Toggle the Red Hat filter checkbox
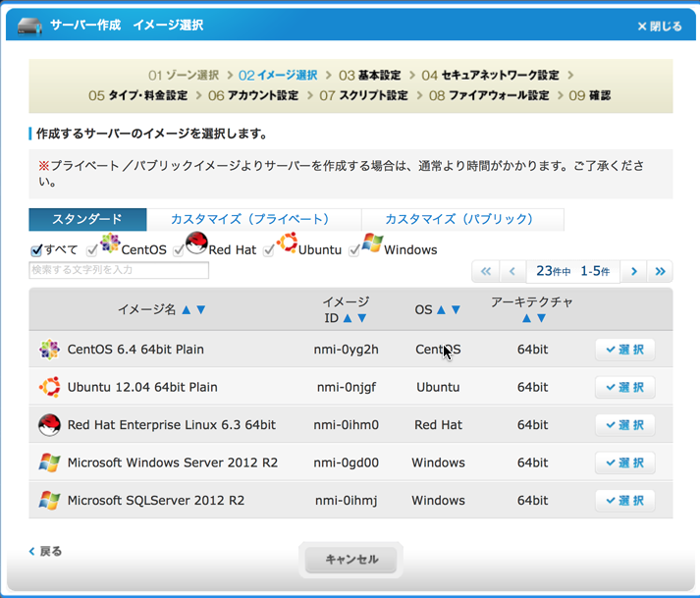Screen dimensions: 700x598 tap(179, 250)
